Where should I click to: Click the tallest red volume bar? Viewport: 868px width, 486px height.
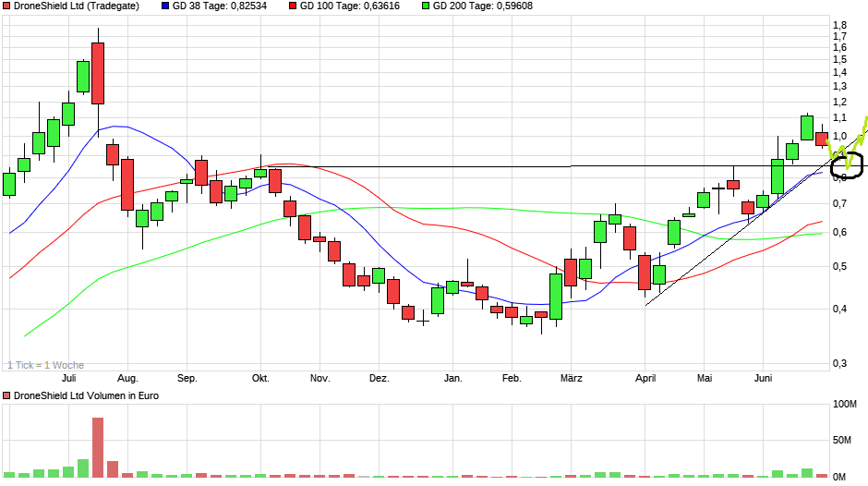[x=98, y=447]
